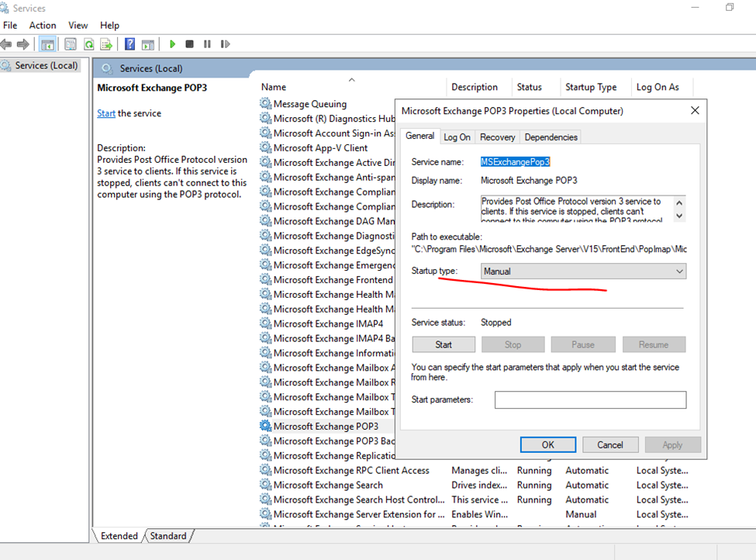Image resolution: width=756 pixels, height=560 pixels.
Task: Click OK in the Properties dialog
Action: tap(547, 444)
